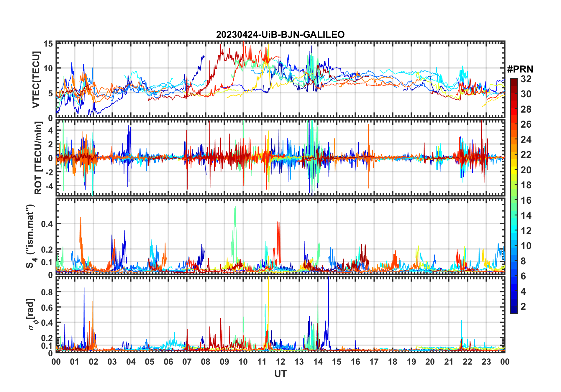Click sigma phi y-axis tick label 0.6

pos(47,307)
